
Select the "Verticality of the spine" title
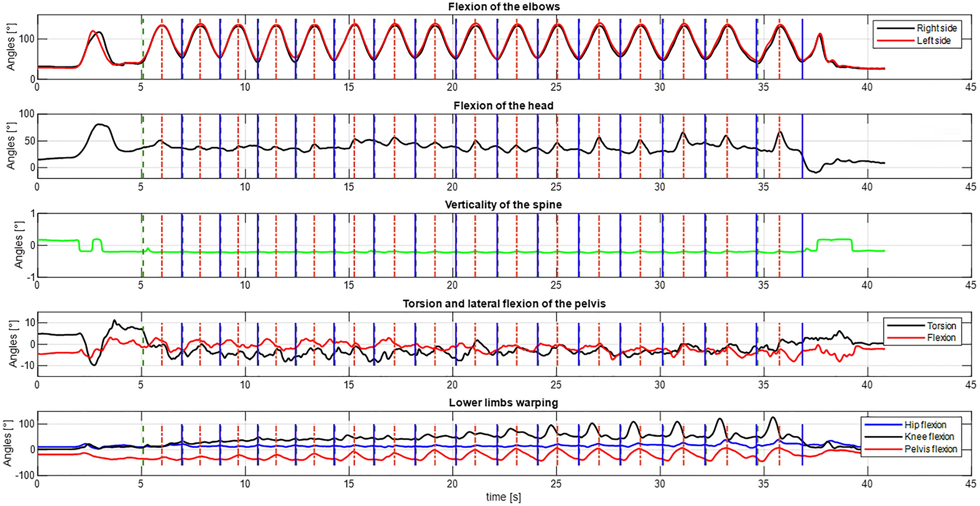click(x=504, y=205)
